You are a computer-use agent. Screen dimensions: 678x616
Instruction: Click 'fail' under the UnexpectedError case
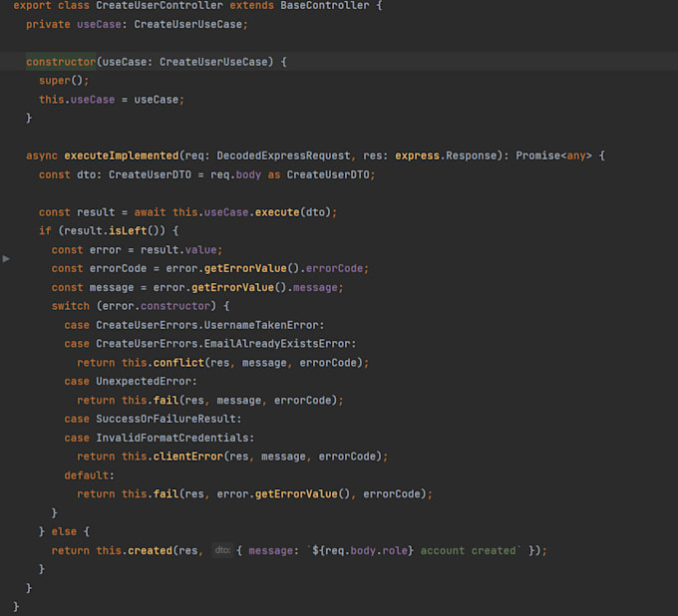(167, 401)
